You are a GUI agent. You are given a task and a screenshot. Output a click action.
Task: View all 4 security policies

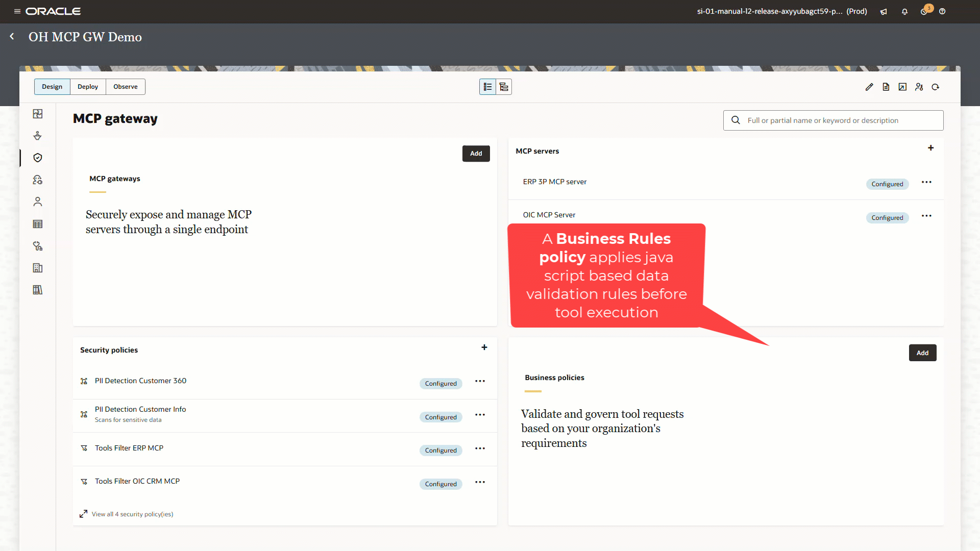pyautogui.click(x=132, y=514)
